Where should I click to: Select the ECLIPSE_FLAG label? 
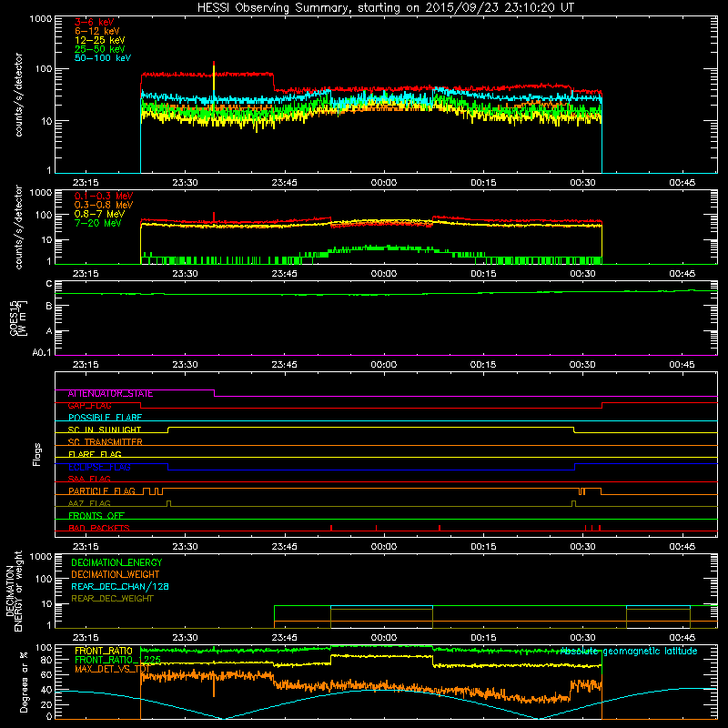pos(99,467)
